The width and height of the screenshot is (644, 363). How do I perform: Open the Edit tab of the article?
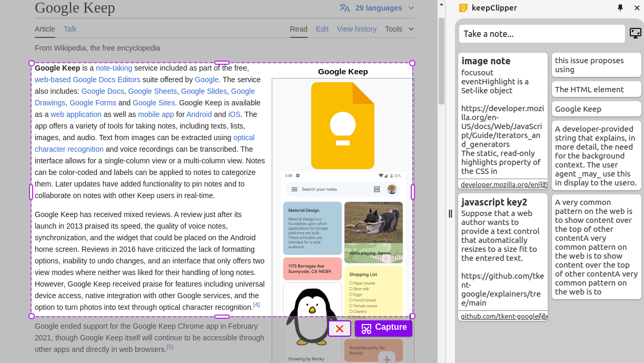322,29
